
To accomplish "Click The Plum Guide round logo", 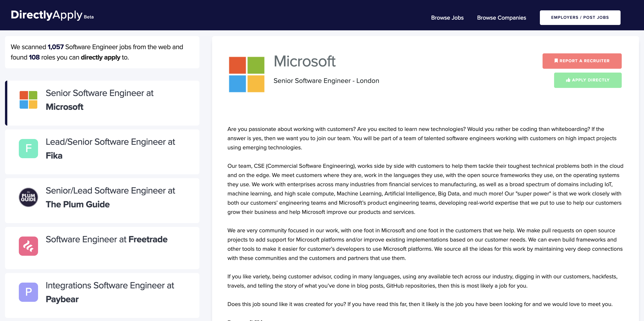I will coord(28,197).
